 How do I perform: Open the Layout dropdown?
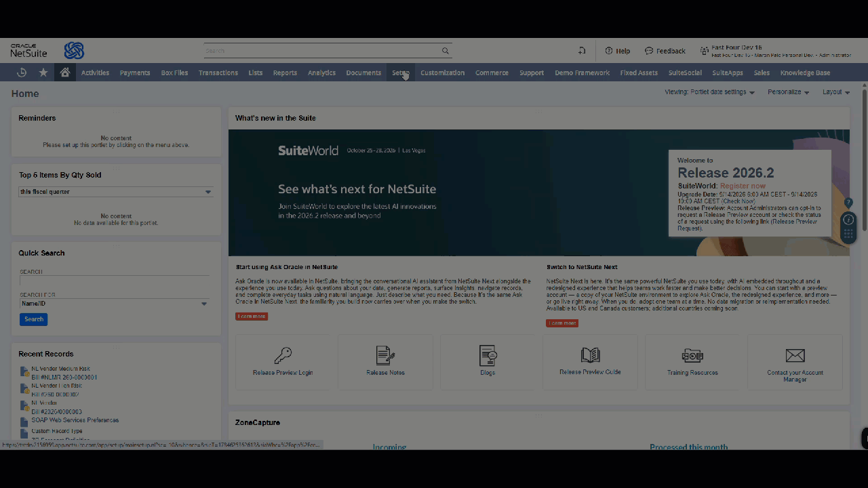[836, 92]
